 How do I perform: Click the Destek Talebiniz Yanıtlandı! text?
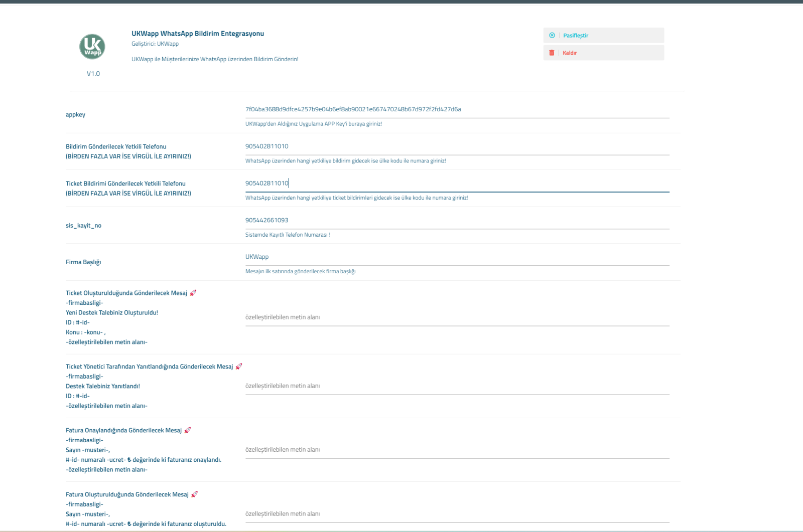click(x=103, y=387)
